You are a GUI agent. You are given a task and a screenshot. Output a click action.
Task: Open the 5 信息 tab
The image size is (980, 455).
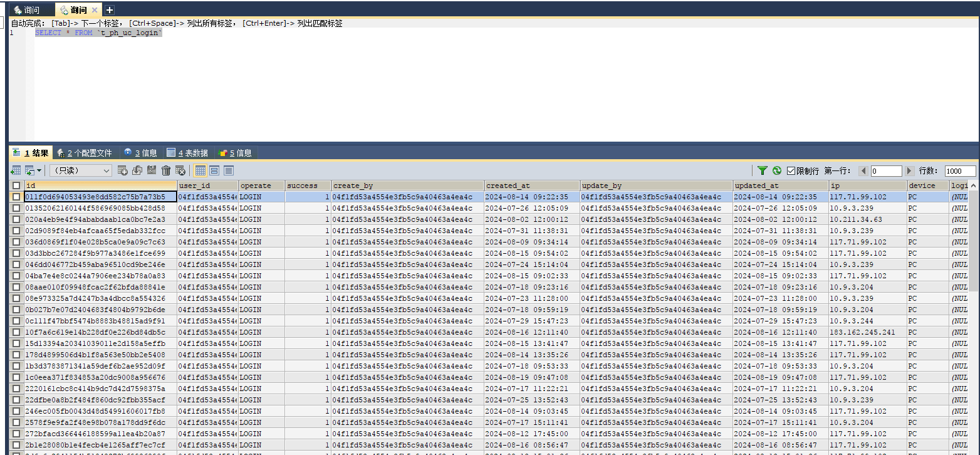(235, 153)
